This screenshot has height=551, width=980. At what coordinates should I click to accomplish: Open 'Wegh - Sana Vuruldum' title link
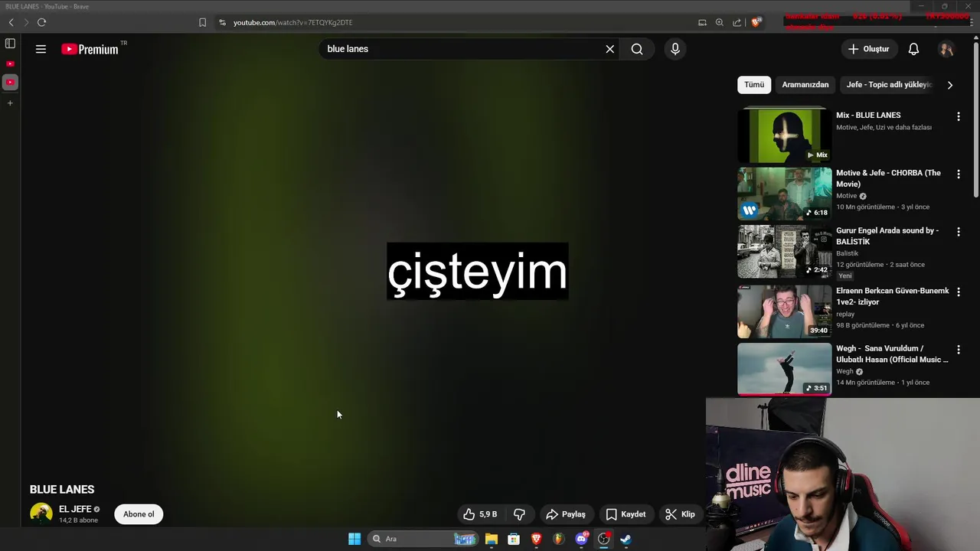[x=892, y=354]
